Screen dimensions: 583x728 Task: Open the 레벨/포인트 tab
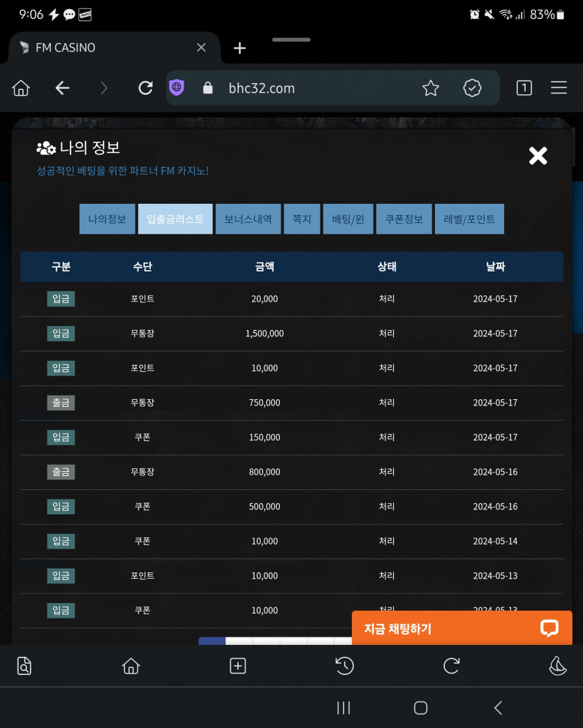(x=469, y=219)
